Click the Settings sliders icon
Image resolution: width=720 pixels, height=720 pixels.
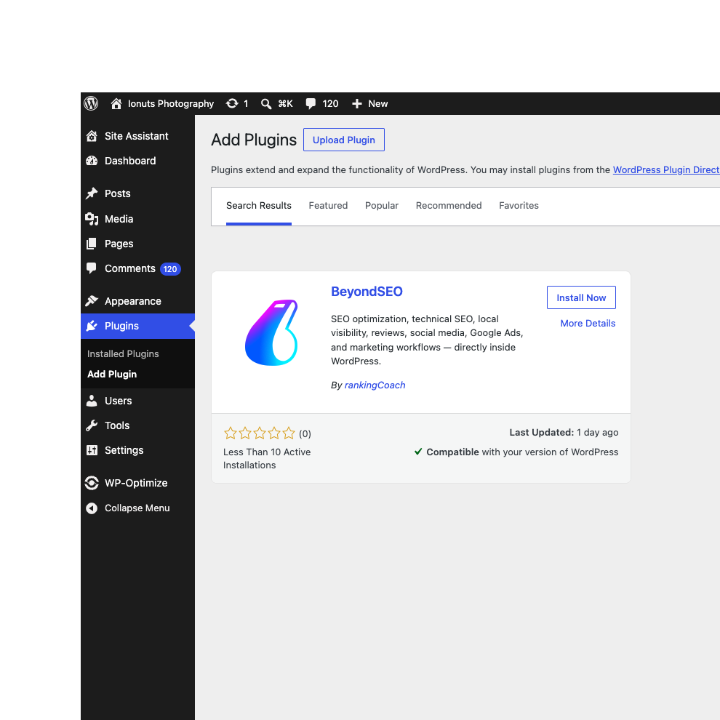(x=92, y=450)
